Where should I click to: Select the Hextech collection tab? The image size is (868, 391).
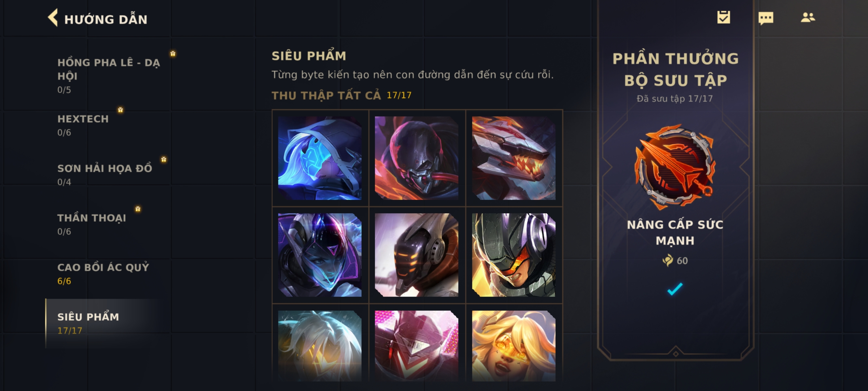click(x=109, y=125)
